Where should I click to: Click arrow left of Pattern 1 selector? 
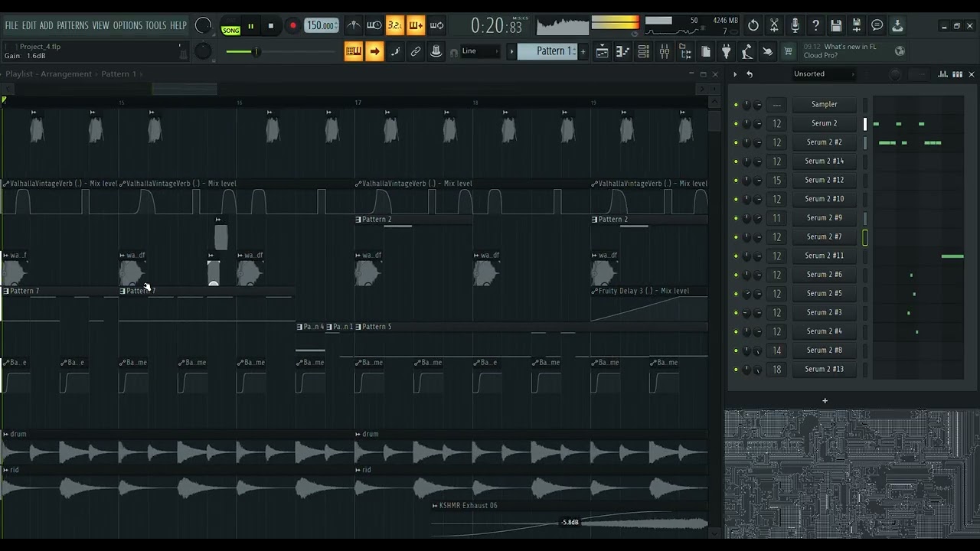coord(512,51)
